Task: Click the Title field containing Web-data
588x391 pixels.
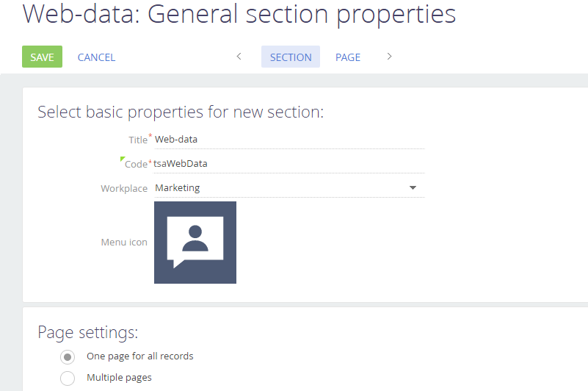Action: pos(288,139)
